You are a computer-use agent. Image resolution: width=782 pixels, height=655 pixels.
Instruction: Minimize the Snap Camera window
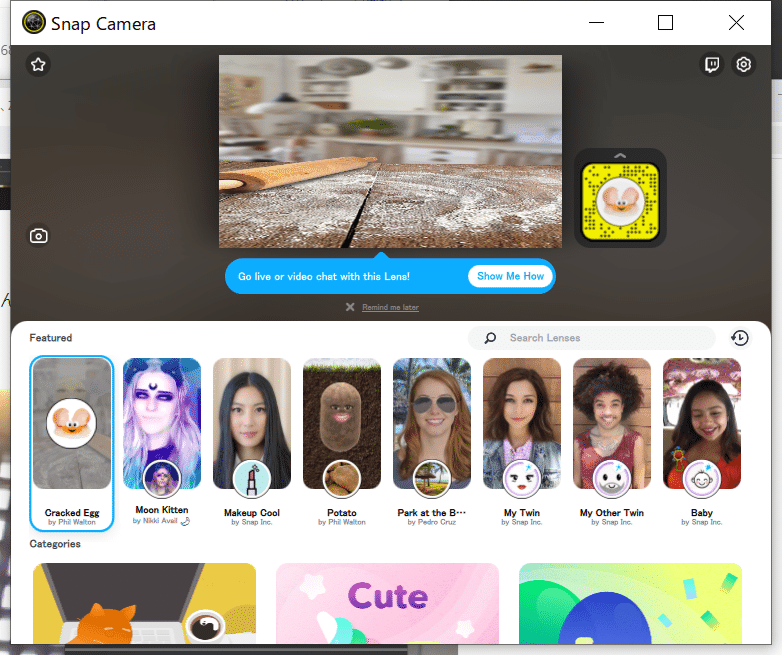(596, 22)
